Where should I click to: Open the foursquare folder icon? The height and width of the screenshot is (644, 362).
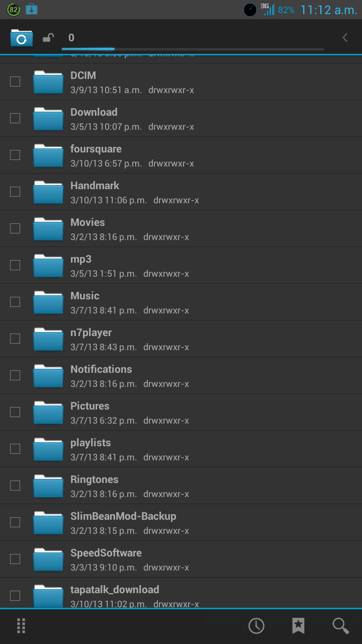[x=48, y=155]
